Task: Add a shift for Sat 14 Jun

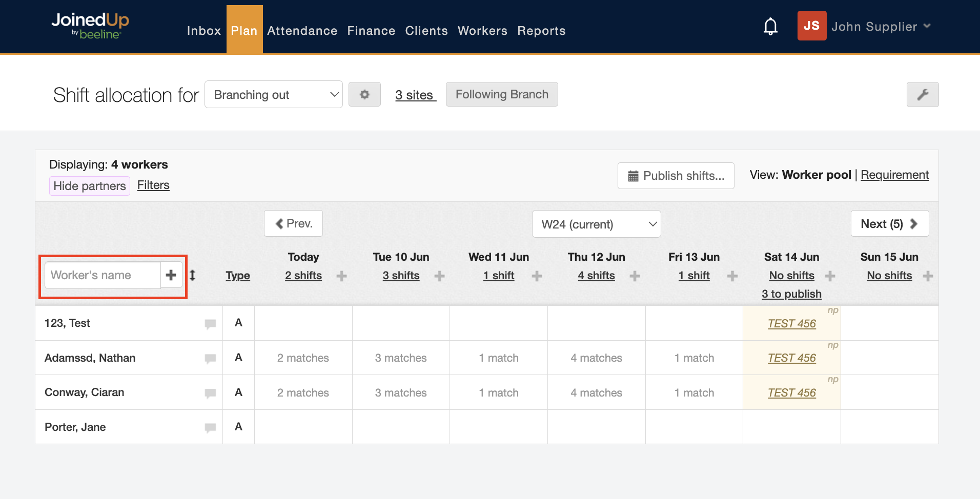Action: [830, 276]
